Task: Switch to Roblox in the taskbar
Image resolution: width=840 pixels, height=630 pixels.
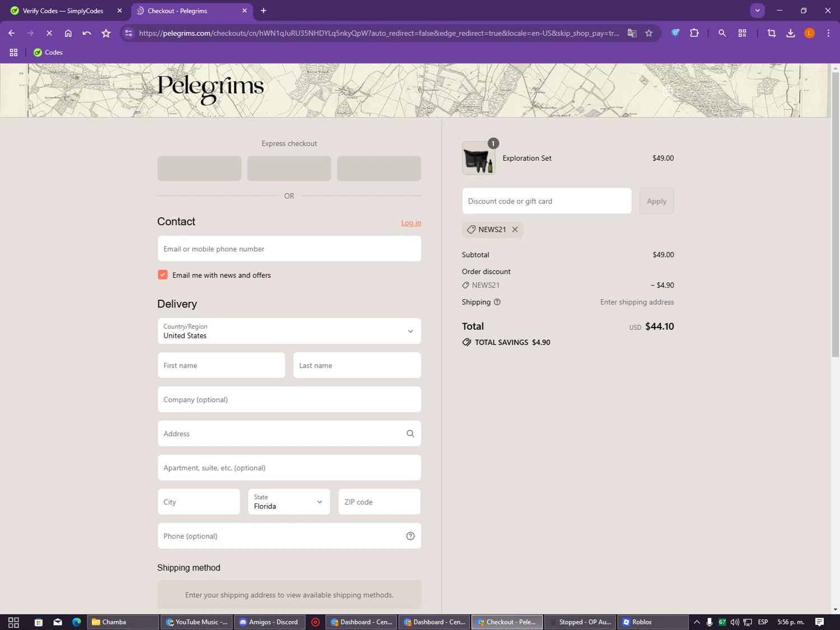Action: click(x=652, y=622)
